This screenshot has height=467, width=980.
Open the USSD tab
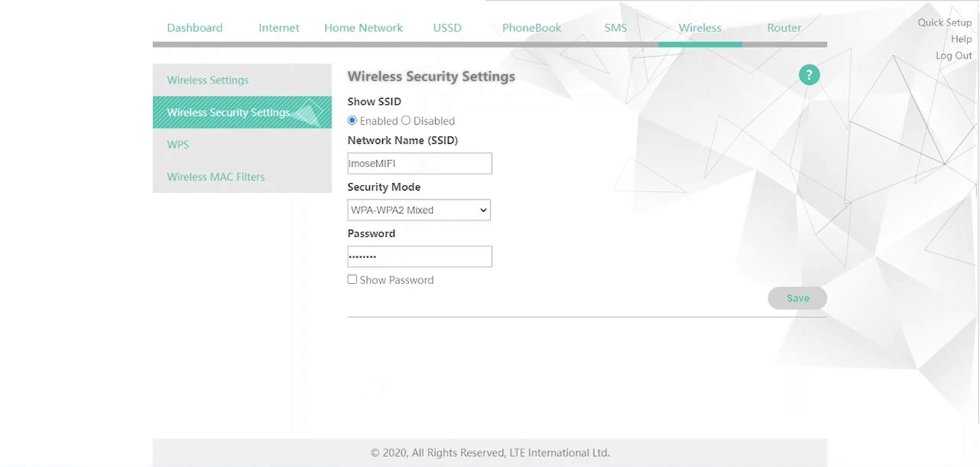(447, 28)
